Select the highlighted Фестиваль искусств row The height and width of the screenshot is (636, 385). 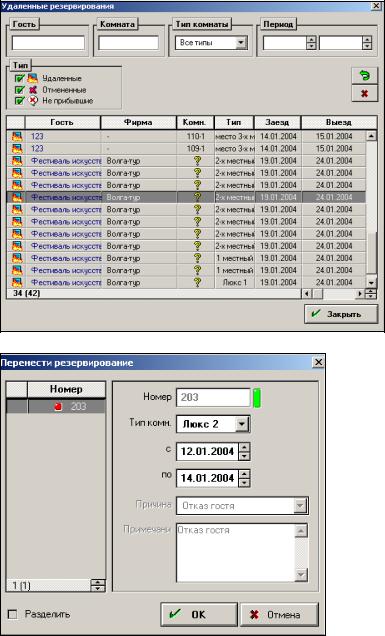pyautogui.click(x=186, y=197)
